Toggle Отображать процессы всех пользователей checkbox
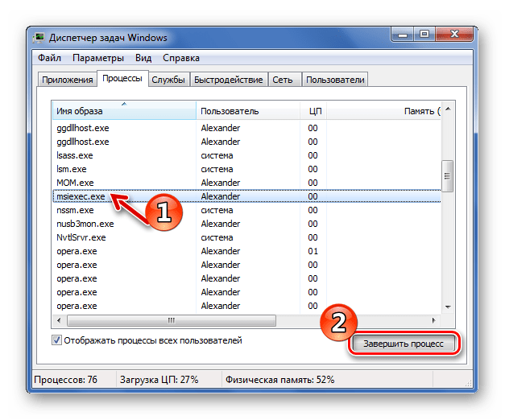Image resolution: width=505 pixels, height=420 pixels. point(56,340)
